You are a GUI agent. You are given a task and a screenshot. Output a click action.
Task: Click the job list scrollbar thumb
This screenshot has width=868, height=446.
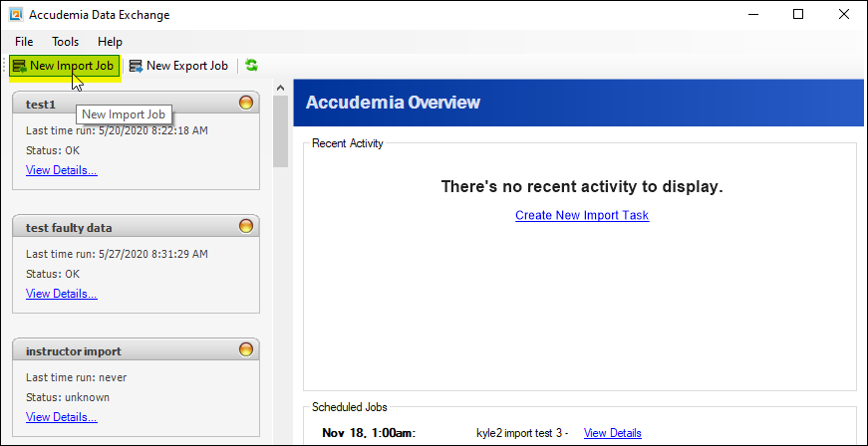tap(280, 131)
